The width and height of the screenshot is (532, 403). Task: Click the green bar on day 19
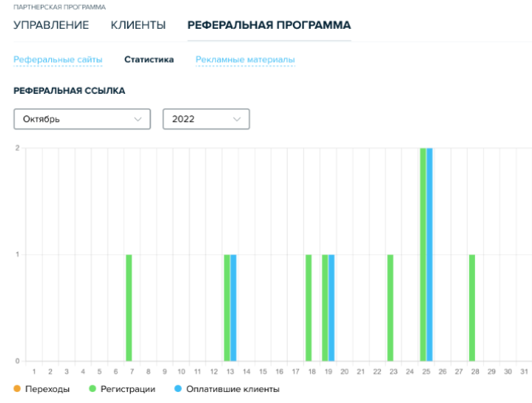click(325, 308)
